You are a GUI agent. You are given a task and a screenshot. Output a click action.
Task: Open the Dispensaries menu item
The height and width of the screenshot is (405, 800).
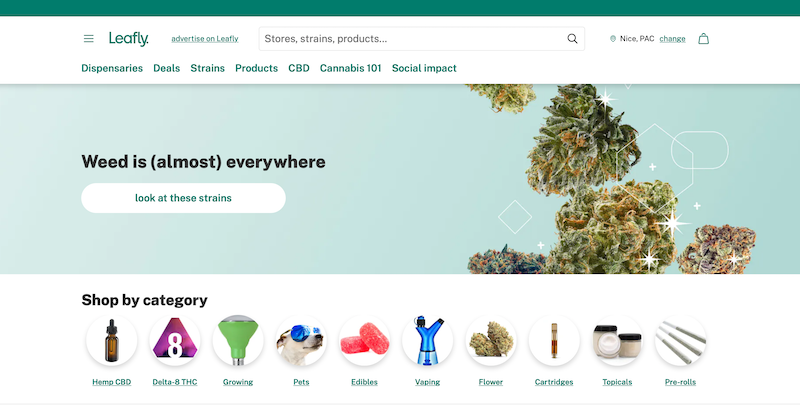(112, 68)
